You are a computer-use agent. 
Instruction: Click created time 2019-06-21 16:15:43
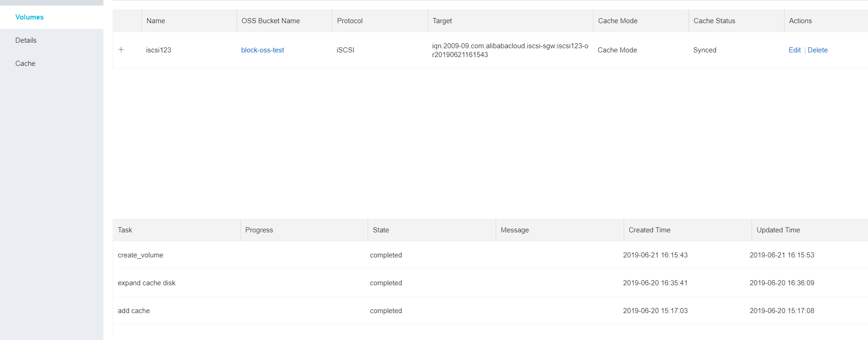[x=655, y=255]
